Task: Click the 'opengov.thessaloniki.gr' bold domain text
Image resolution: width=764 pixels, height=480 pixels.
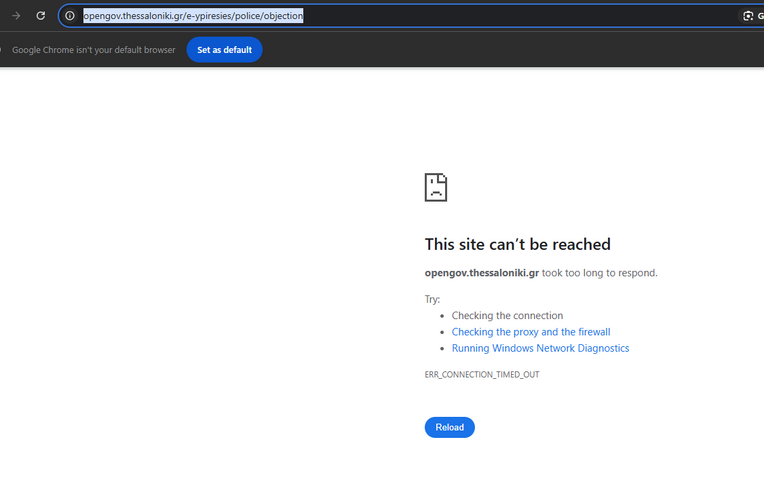Action: coord(482,273)
